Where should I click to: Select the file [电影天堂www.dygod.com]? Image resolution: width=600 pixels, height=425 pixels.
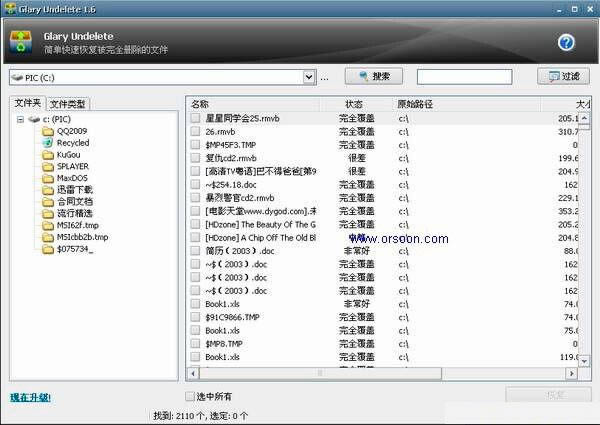pos(261,211)
